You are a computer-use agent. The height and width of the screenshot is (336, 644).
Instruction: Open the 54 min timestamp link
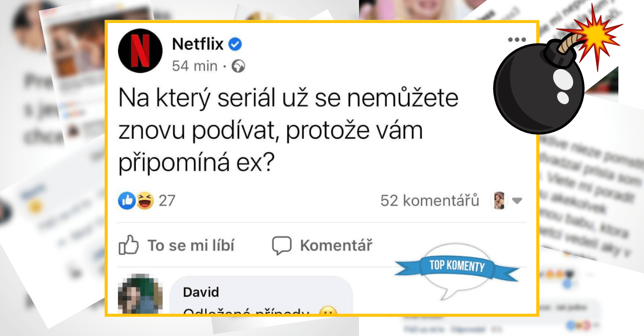point(194,66)
